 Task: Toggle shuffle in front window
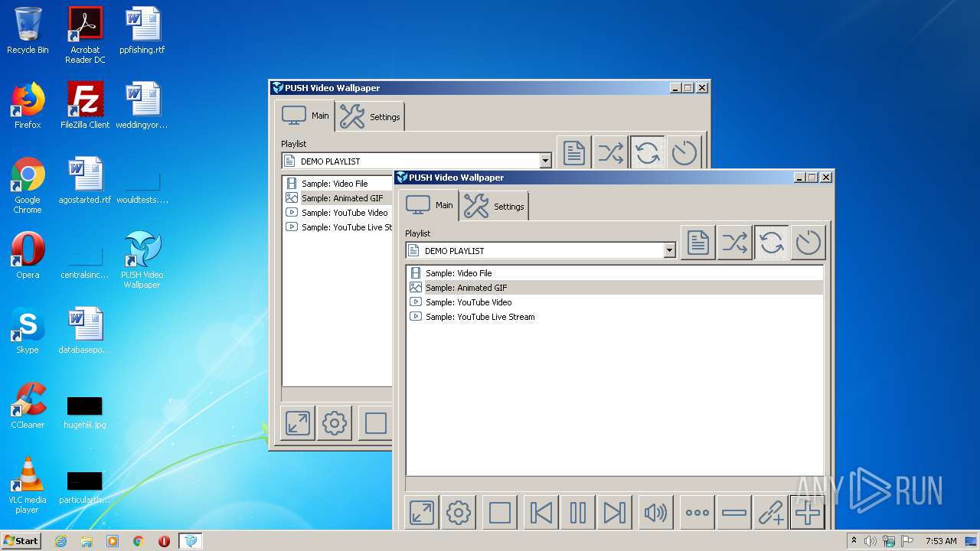click(x=735, y=243)
